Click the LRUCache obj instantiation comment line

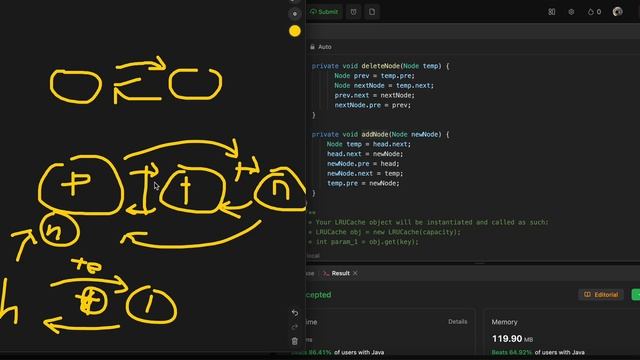384,232
